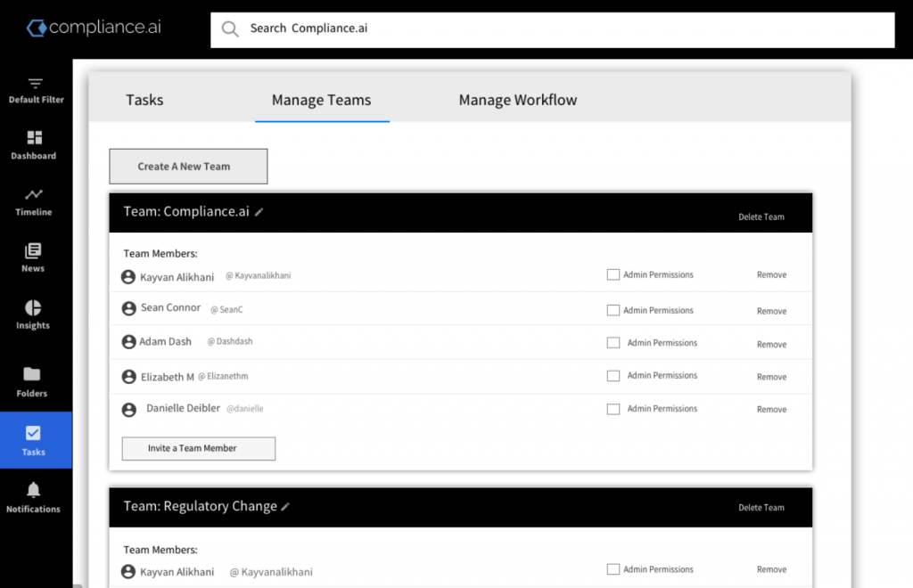Delete the Compliance.ai team
This screenshot has width=913, height=588.
pyautogui.click(x=761, y=217)
